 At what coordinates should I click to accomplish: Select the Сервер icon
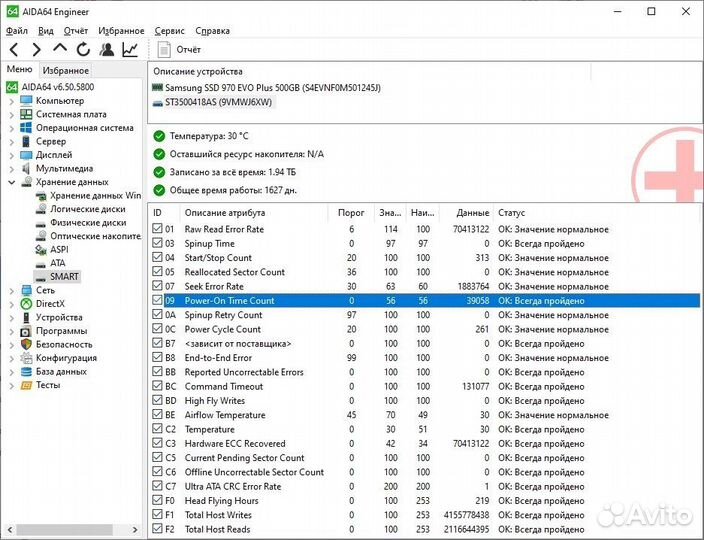(x=26, y=141)
